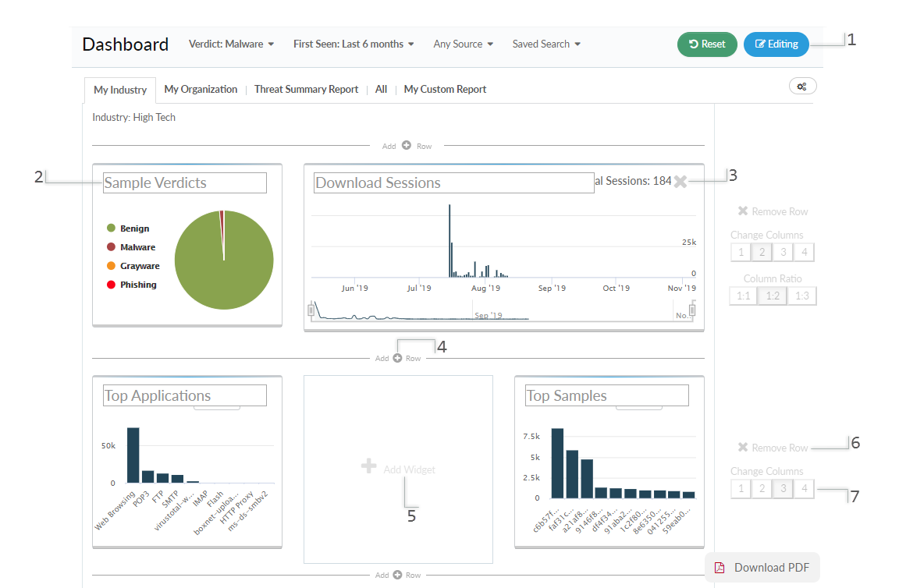The height and width of the screenshot is (588, 899).
Task: Reset the dashboard filters
Action: click(706, 44)
